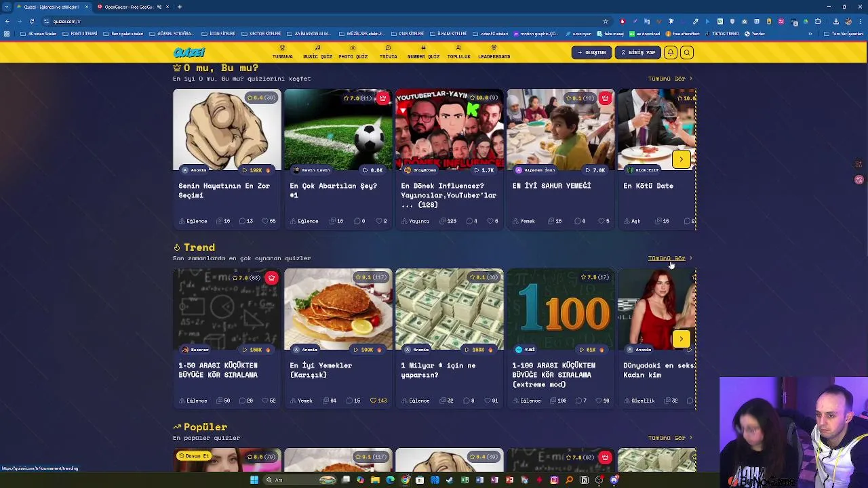Open the Turnuva nav item
Viewport: 868px width, 488px height.
tap(282, 53)
